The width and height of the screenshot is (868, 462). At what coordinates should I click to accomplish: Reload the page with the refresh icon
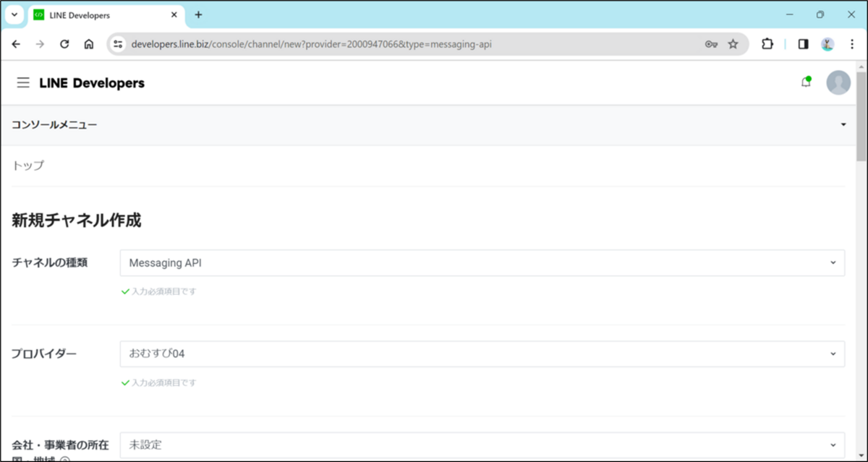[64, 44]
